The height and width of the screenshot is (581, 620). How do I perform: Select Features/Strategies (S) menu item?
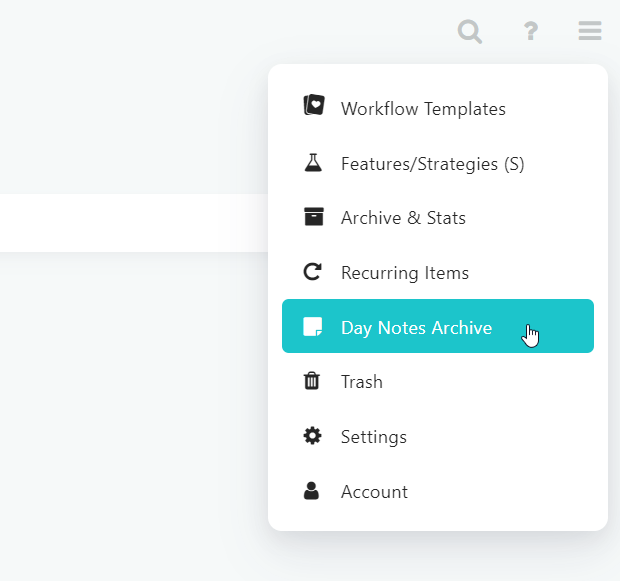[x=438, y=163]
